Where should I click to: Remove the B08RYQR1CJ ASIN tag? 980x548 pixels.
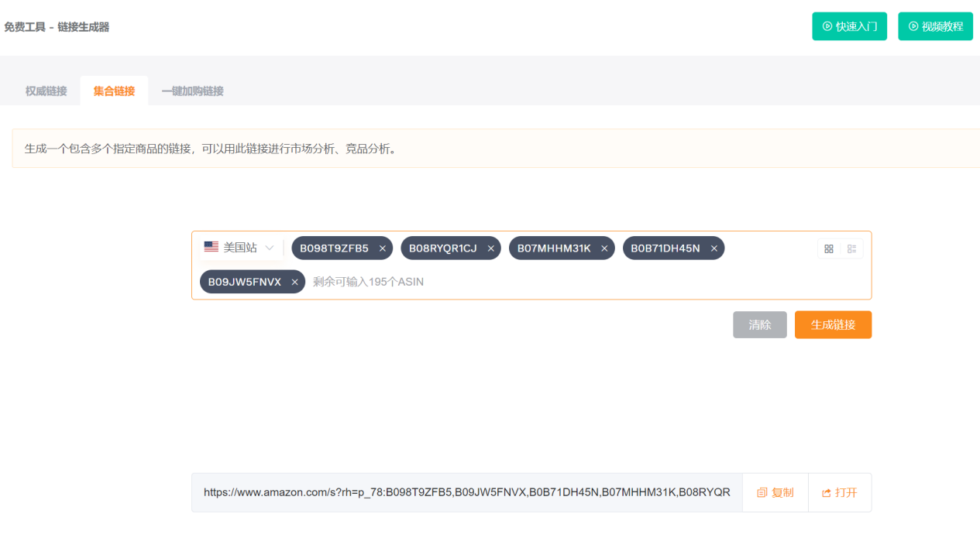pyautogui.click(x=490, y=248)
